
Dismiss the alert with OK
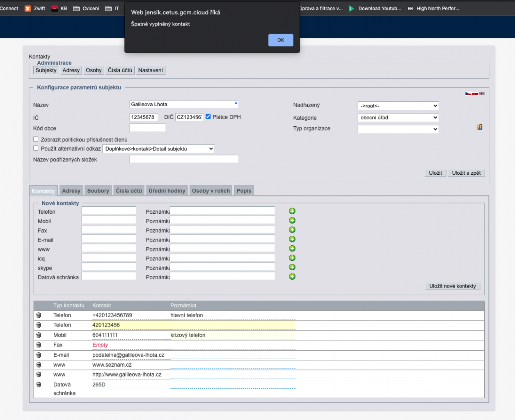pyautogui.click(x=281, y=40)
